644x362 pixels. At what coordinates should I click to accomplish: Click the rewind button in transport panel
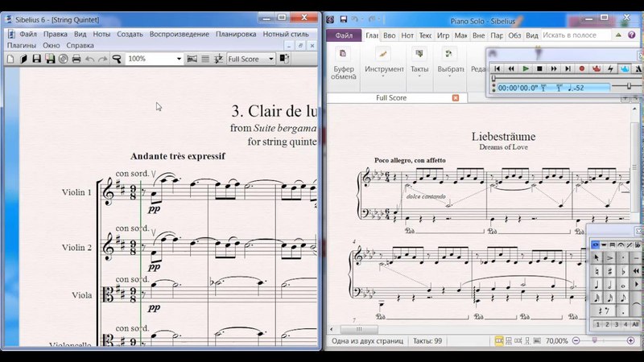[x=511, y=69]
